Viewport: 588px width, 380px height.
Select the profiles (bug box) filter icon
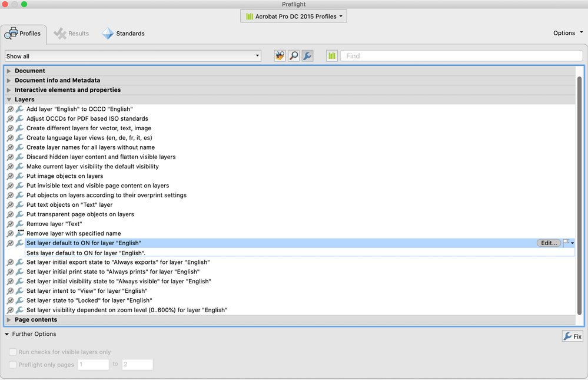(280, 56)
